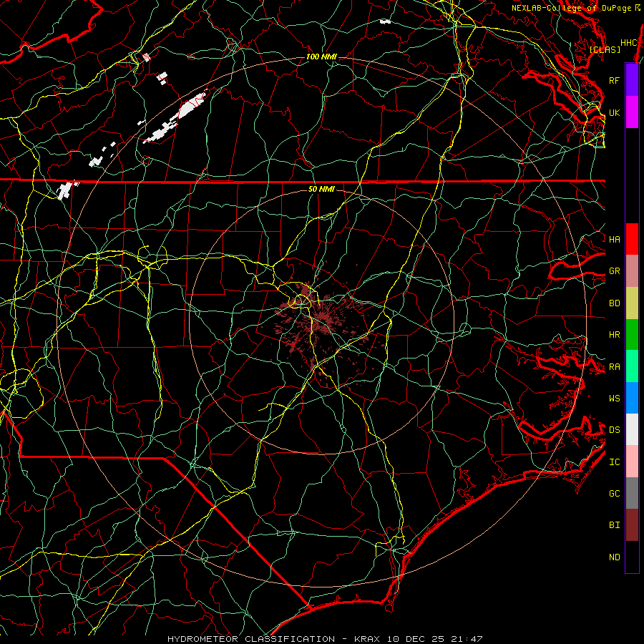The width and height of the screenshot is (644, 644).
Task: Click the WS legend label
Action: pyautogui.click(x=614, y=398)
